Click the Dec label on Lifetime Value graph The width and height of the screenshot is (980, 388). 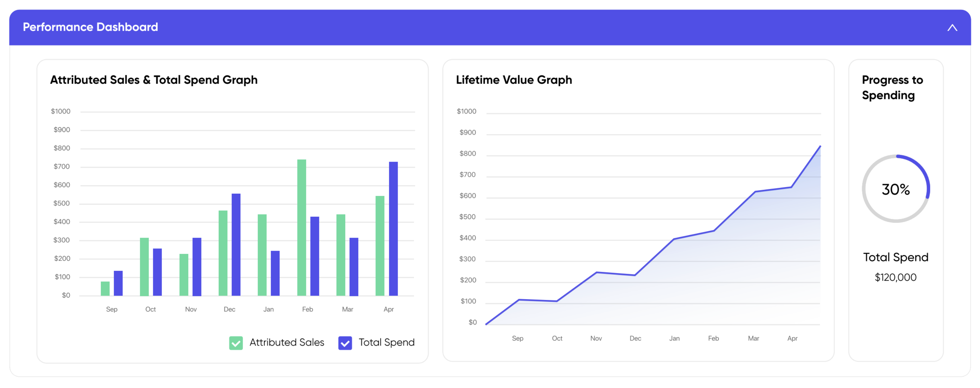coord(635,338)
